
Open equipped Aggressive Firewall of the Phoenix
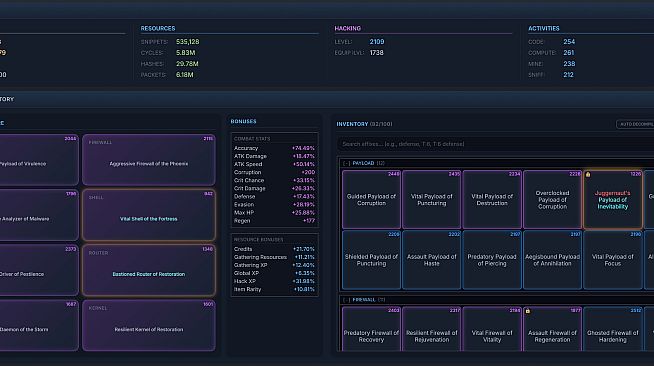tap(149, 160)
